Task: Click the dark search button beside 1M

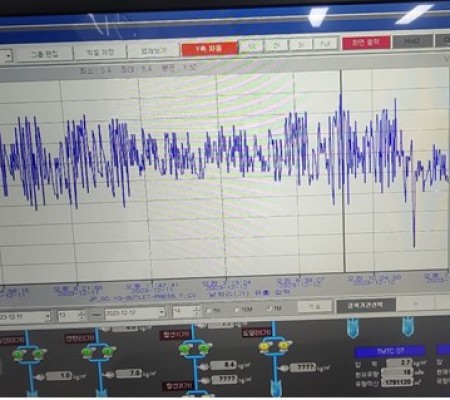Action: pyautogui.click(x=366, y=305)
